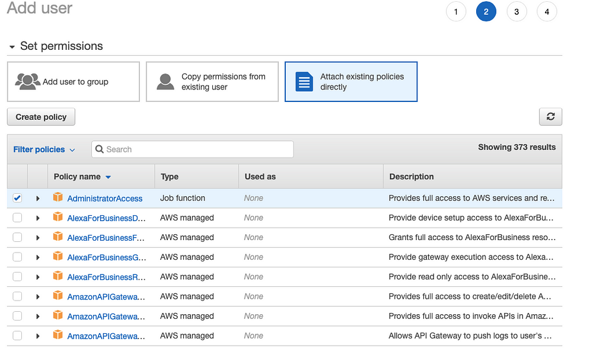
Task: Click the AdministratorAccess orange policy box icon
Action: [58, 197]
